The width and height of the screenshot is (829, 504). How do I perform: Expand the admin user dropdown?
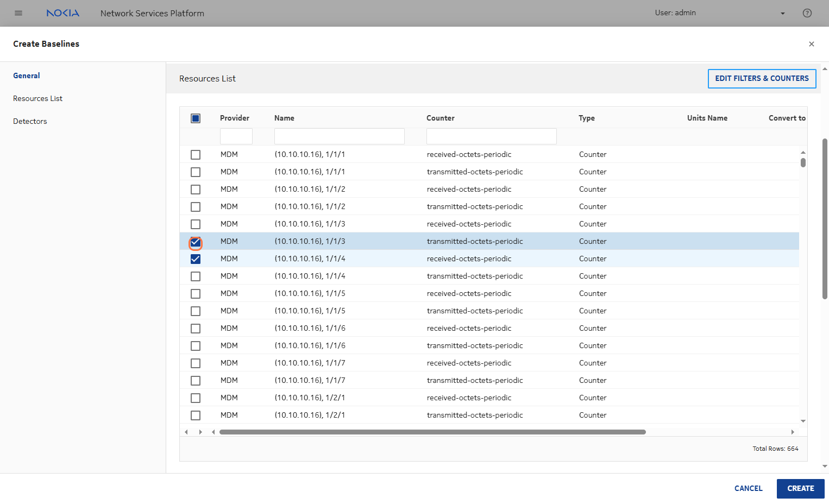coord(782,14)
